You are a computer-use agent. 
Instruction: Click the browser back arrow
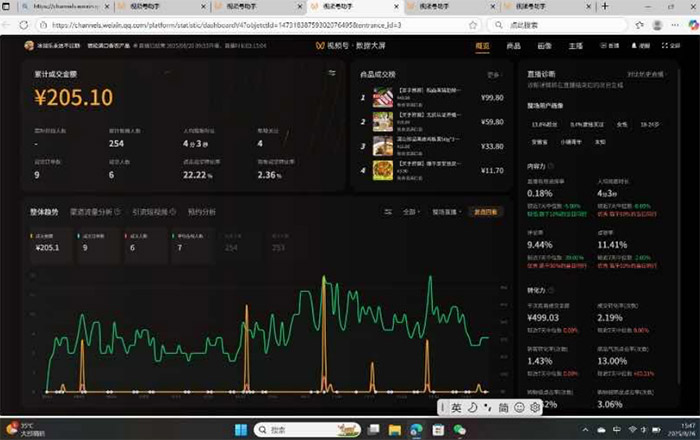(x=10, y=24)
